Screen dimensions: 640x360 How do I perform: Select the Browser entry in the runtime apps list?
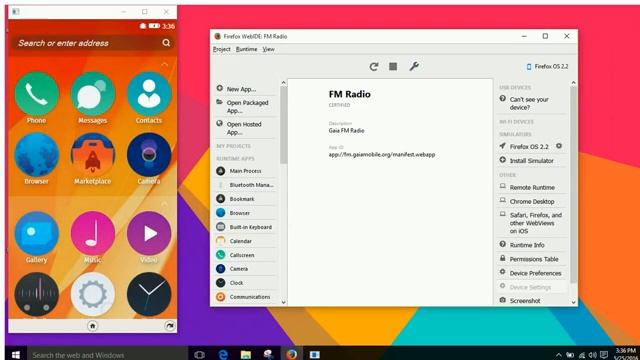pyautogui.click(x=245, y=213)
